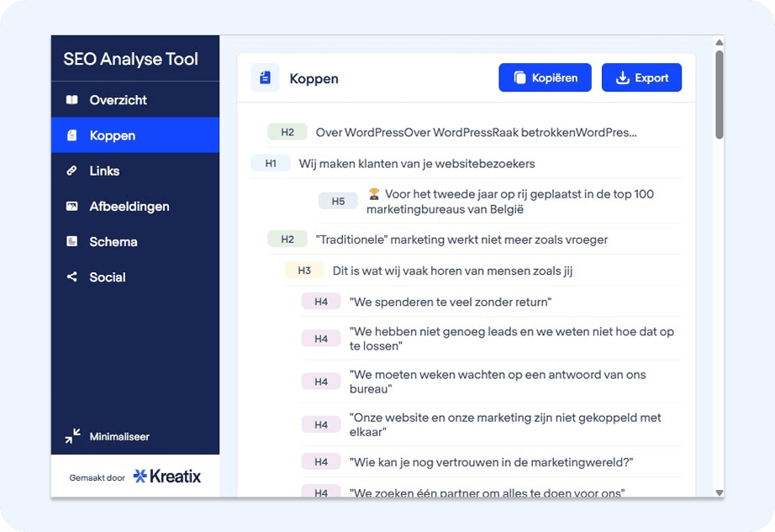The image size is (775, 532).
Task: Click the Links chain icon
Action: (x=71, y=171)
